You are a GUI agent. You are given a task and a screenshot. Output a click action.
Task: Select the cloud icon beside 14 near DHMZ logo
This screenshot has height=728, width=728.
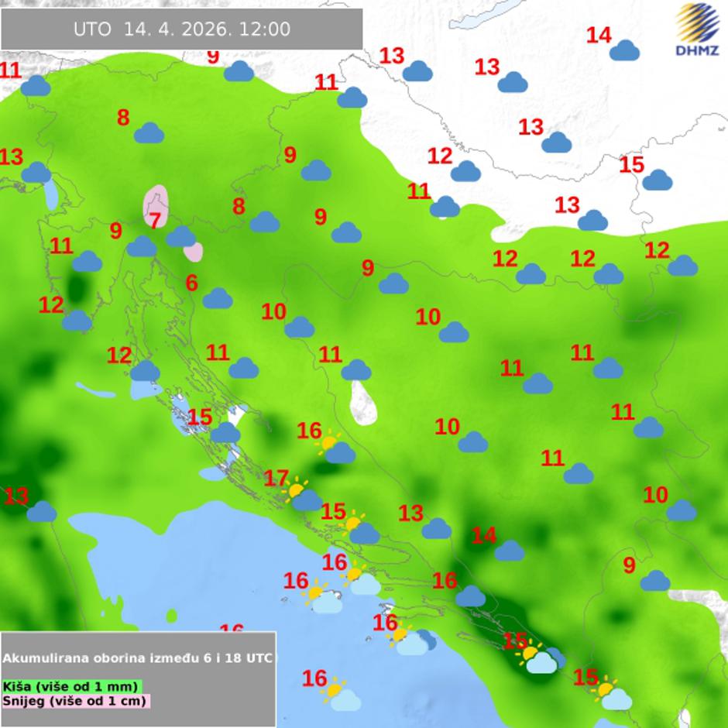[x=624, y=51]
